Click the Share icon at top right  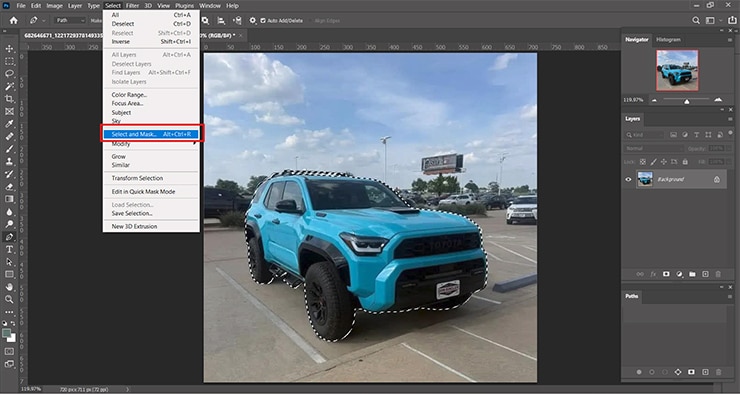(x=732, y=20)
